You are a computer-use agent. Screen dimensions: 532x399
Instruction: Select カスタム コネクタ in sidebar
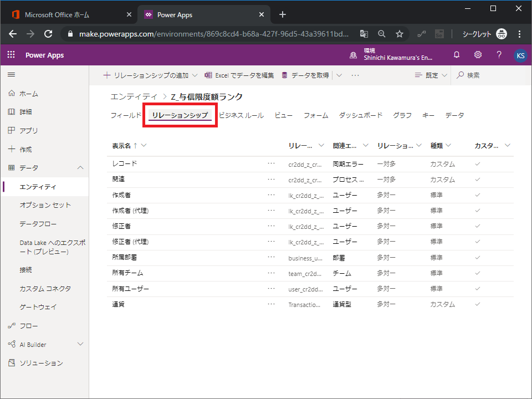coord(45,288)
